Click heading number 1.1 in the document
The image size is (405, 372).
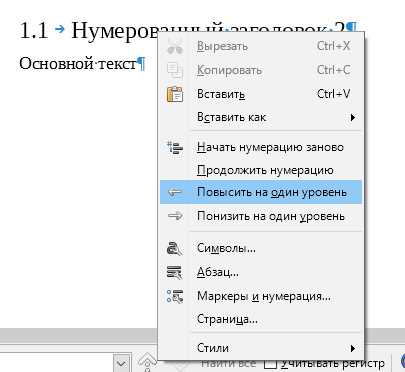click(x=34, y=30)
